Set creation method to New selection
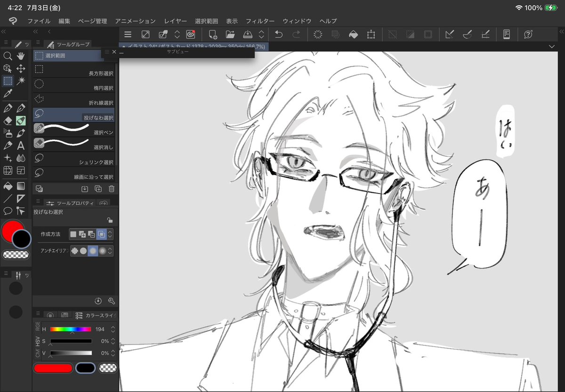This screenshot has width=565, height=392. [x=73, y=234]
